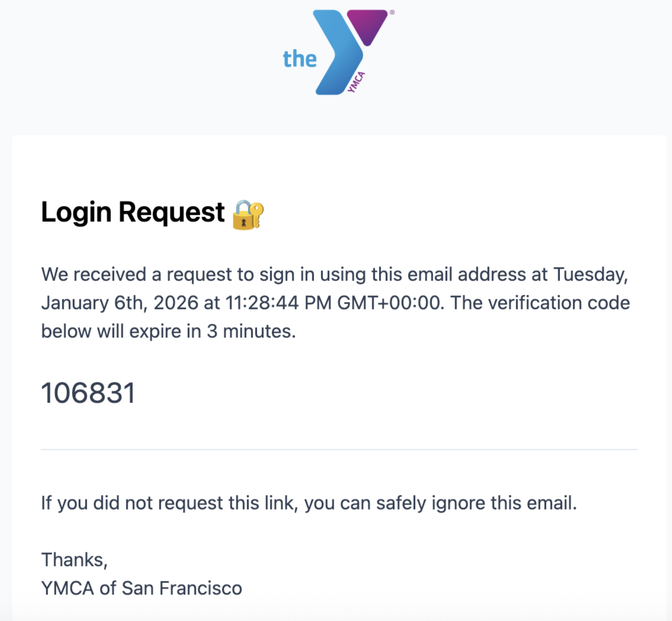672x621 pixels.
Task: Click the lock and key emoji
Action: click(248, 215)
